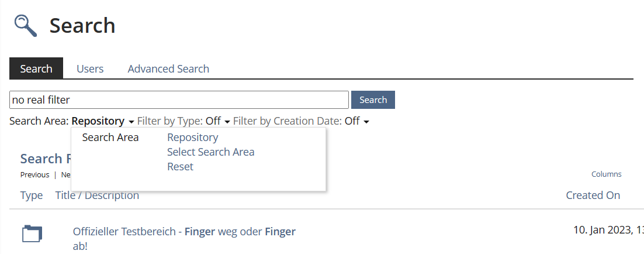644x254 pixels.
Task: Click the folder icon of the Testbereich result
Action: point(32,234)
